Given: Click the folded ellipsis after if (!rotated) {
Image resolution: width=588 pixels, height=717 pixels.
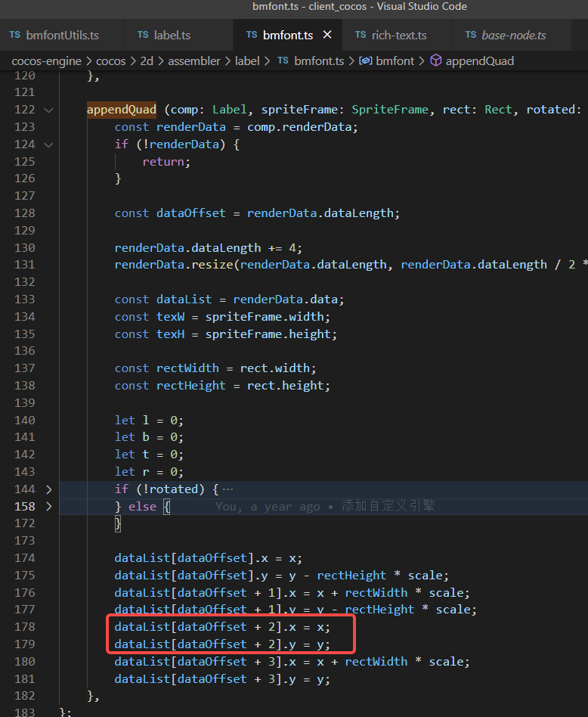Looking at the screenshot, I should (x=227, y=490).
